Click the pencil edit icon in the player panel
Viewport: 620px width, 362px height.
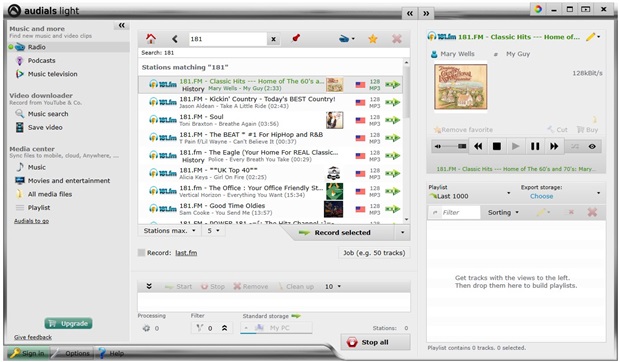tap(592, 37)
